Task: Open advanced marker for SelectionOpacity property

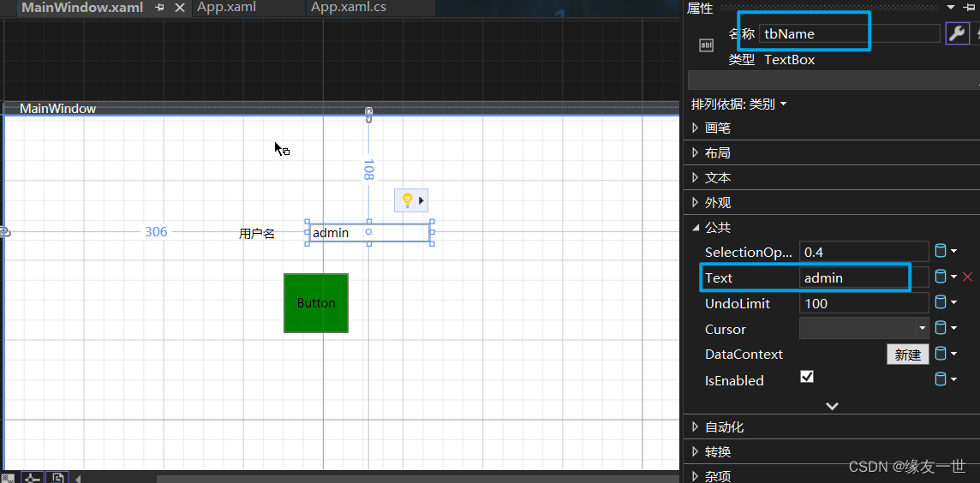Action: [946, 252]
